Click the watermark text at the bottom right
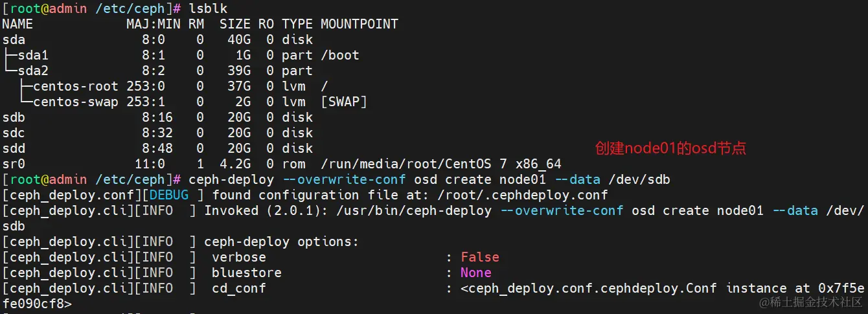868x314 pixels. pos(811,302)
